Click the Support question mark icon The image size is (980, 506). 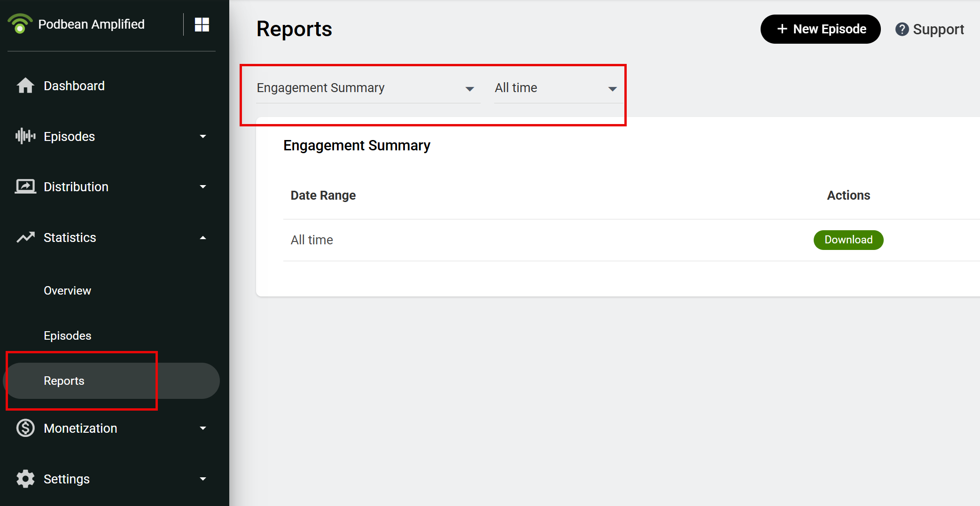(x=902, y=29)
